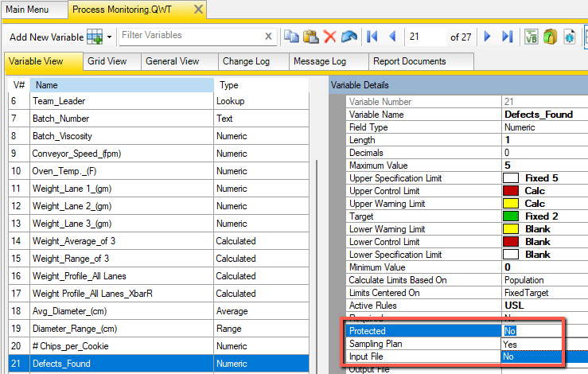Open the Variable View tab
Image resolution: width=588 pixels, height=374 pixels.
click(44, 61)
